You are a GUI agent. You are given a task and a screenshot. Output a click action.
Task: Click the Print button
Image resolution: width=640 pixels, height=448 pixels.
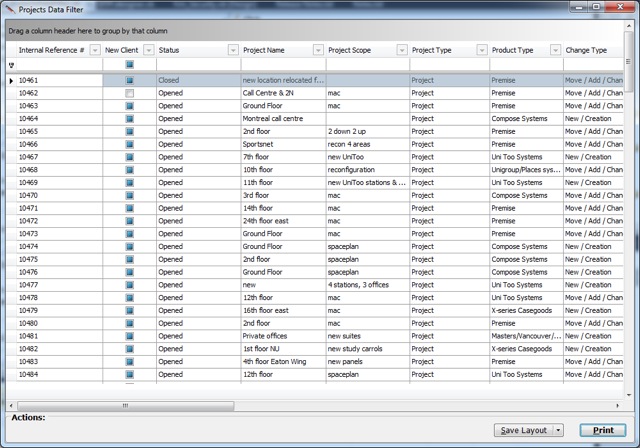[x=602, y=430]
